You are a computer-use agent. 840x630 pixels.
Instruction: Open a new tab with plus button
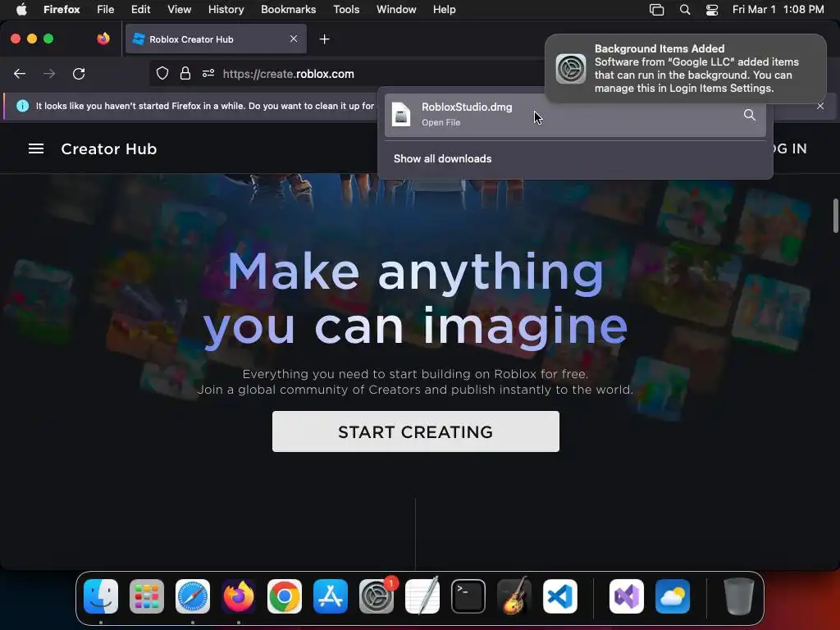(324, 39)
